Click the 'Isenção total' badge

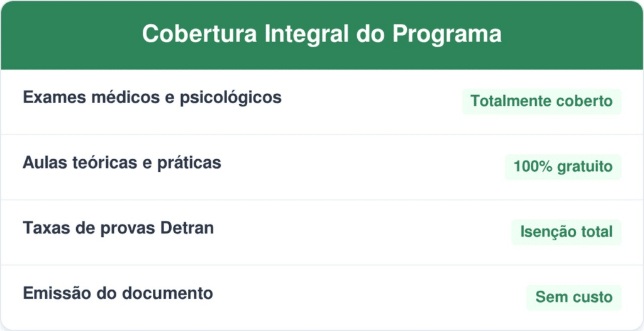(567, 232)
